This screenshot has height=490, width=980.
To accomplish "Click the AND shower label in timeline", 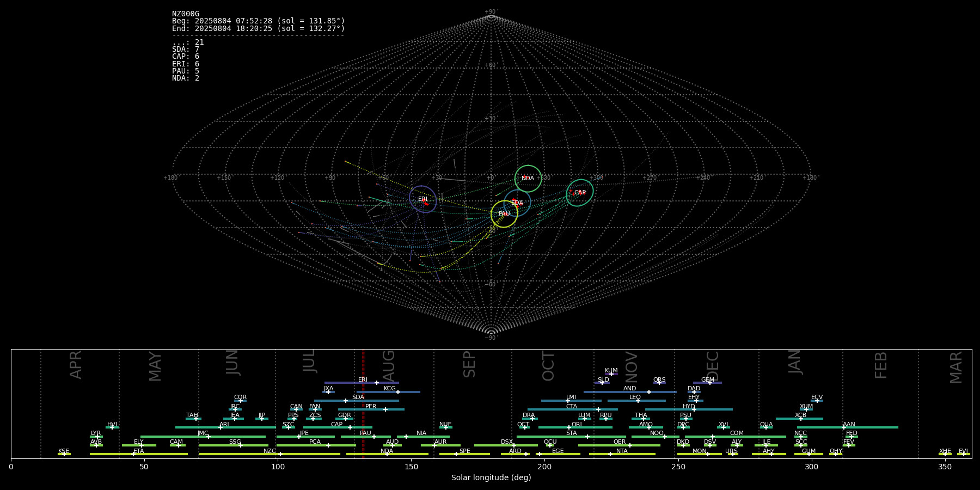I will pos(630,389).
